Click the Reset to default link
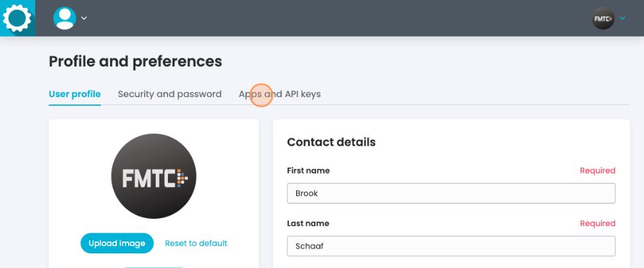 click(196, 243)
